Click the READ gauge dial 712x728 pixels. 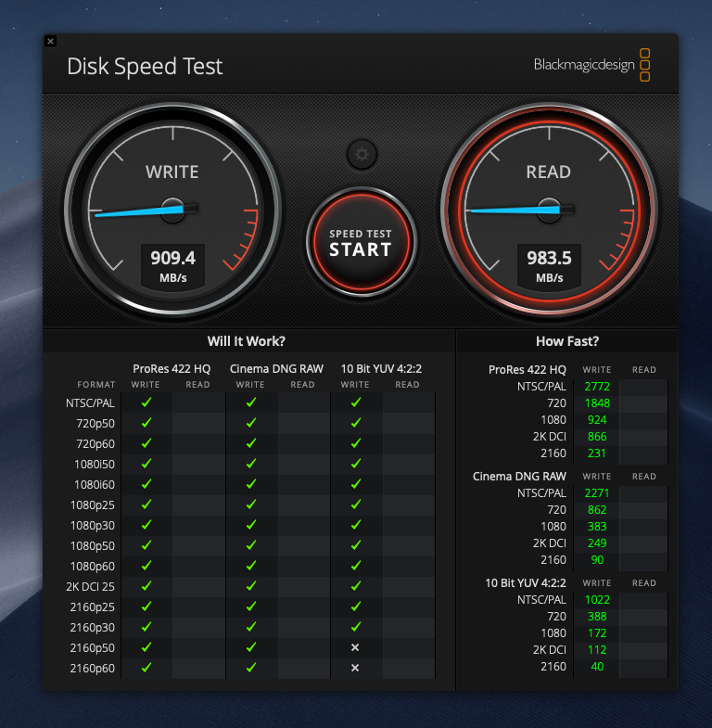(x=549, y=210)
